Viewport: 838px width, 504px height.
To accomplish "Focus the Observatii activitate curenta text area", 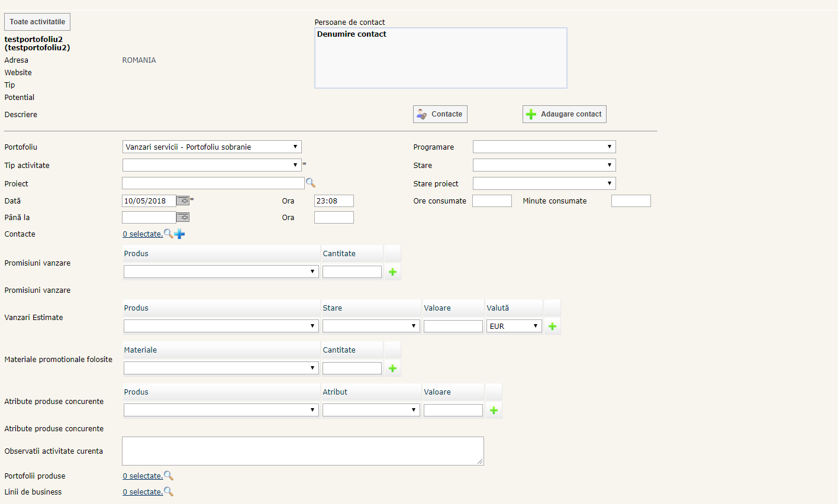I will click(x=302, y=451).
